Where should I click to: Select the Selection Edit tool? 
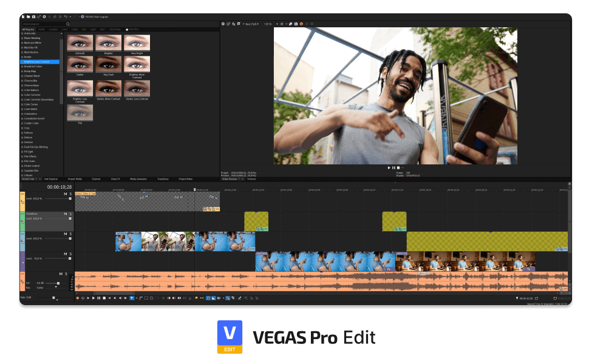146,298
